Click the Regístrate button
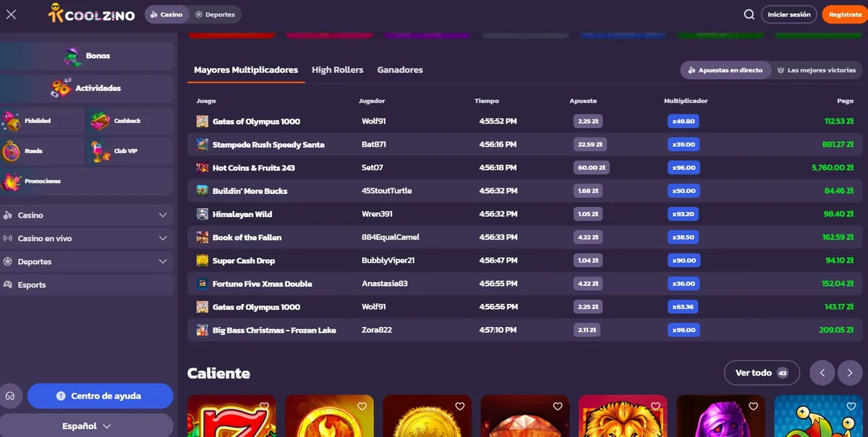 tap(844, 14)
